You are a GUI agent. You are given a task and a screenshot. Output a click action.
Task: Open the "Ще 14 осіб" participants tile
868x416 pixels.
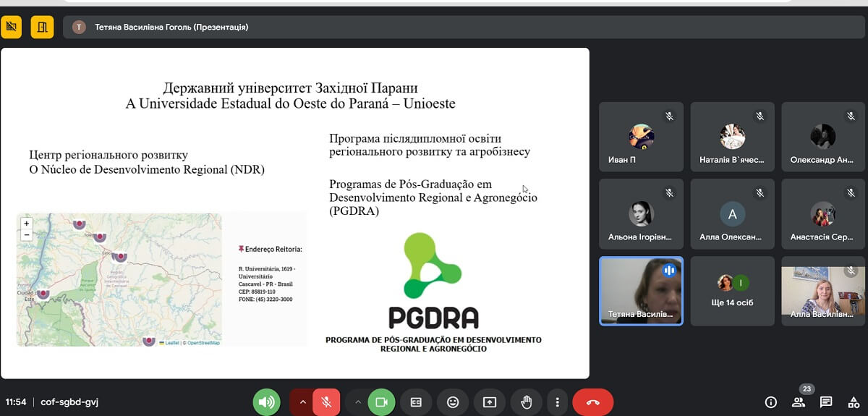732,291
